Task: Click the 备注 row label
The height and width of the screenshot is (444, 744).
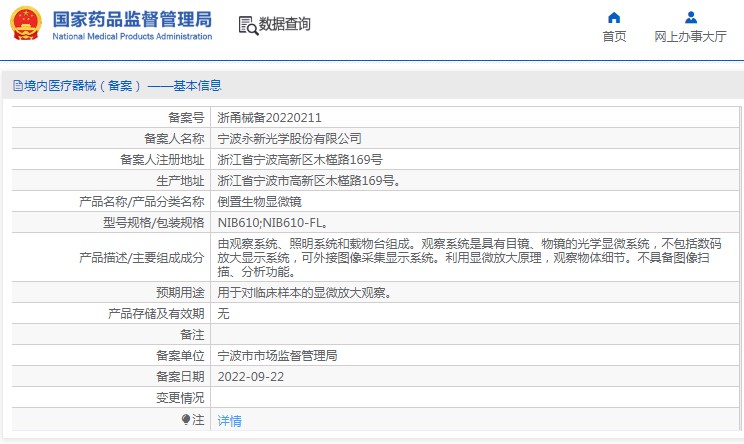Action: pyautogui.click(x=192, y=335)
